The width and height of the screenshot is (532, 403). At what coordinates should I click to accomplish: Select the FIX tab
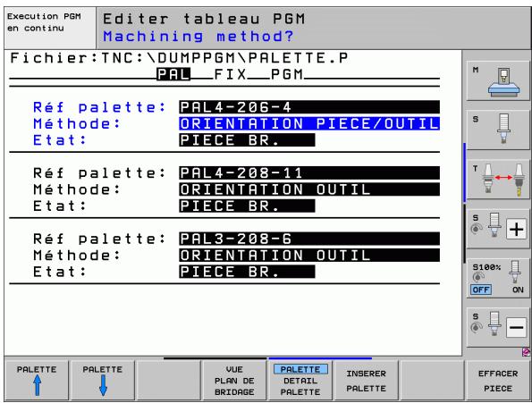pos(230,74)
